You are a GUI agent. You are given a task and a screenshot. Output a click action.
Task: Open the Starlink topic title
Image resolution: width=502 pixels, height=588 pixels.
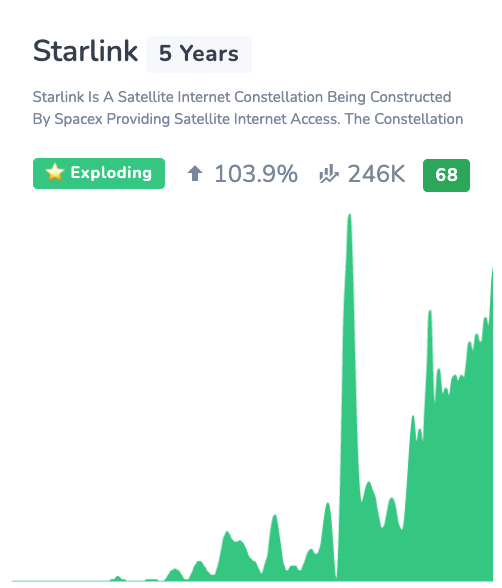coord(85,51)
